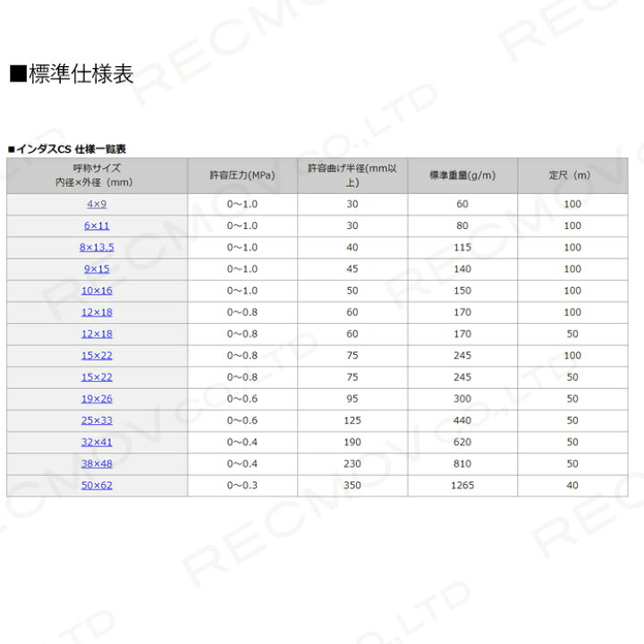Open the 12×18 link in the 50 m row
This screenshot has height=644, width=644.
point(97,334)
